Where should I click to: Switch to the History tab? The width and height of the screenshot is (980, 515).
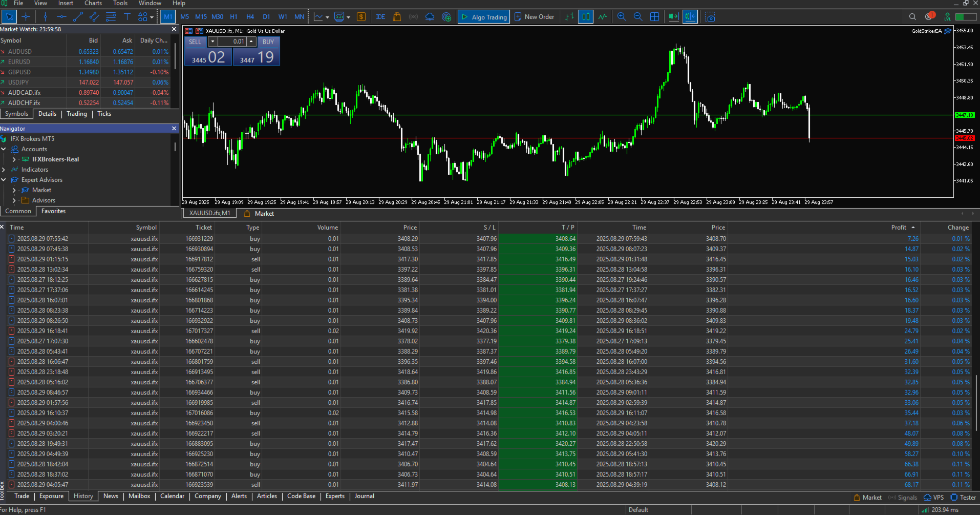[x=83, y=496]
